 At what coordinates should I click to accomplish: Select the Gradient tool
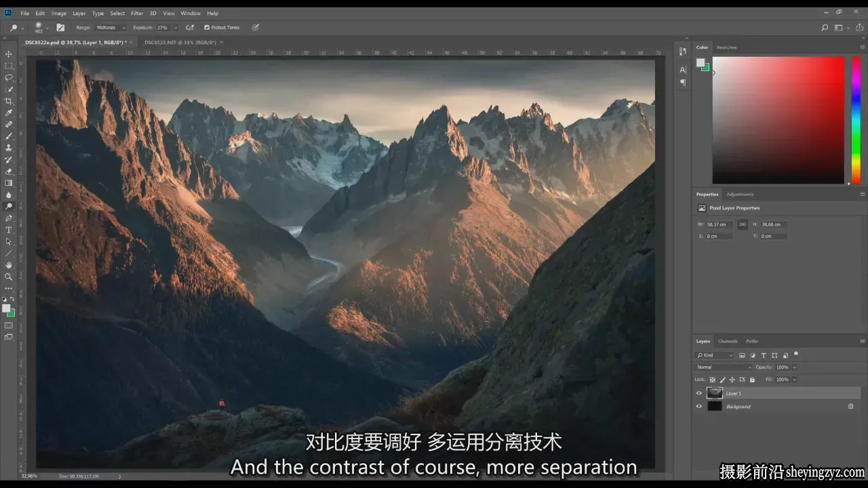click(x=9, y=183)
